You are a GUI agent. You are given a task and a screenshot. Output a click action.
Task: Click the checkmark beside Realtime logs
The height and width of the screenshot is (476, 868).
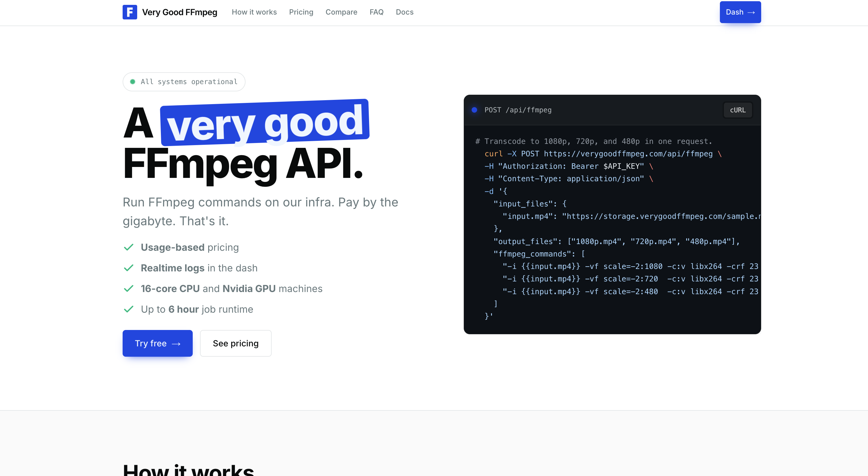(129, 268)
